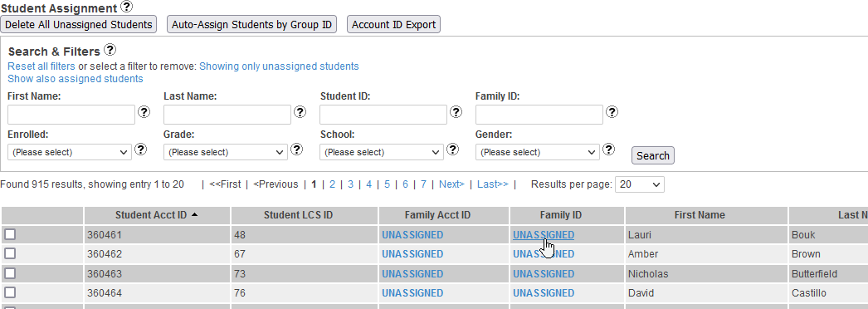Click help icon beside Enrolled dropdown
Viewport: 868px width, 309px height.
tap(140, 149)
